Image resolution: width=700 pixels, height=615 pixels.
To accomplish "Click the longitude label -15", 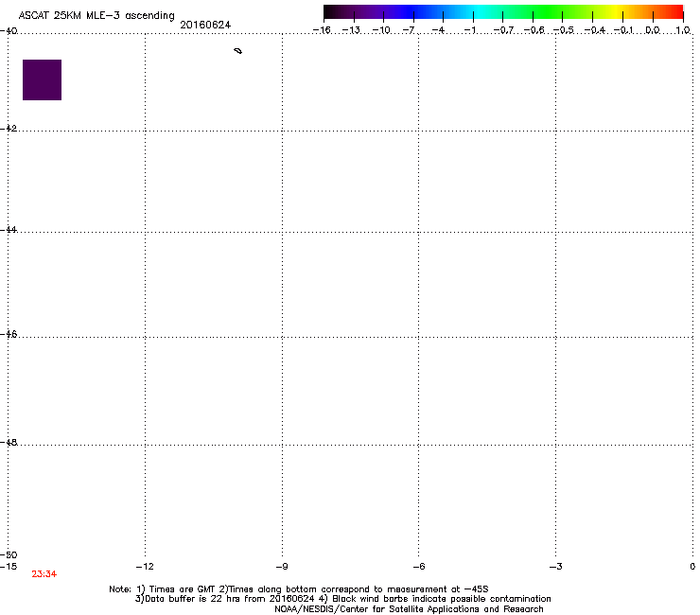I will pos(9,567).
